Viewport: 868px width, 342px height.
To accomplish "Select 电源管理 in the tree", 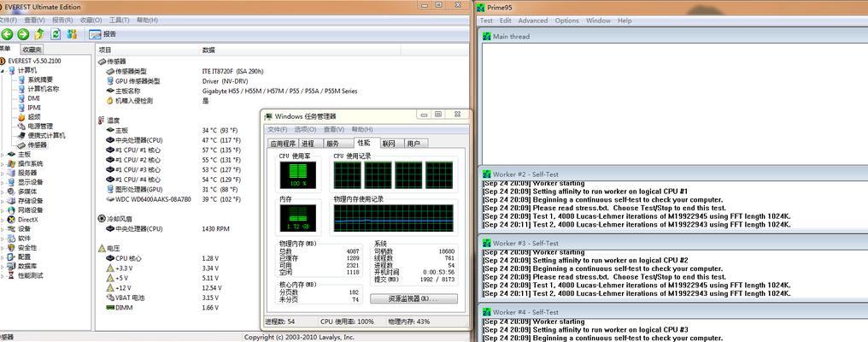I will click(40, 126).
